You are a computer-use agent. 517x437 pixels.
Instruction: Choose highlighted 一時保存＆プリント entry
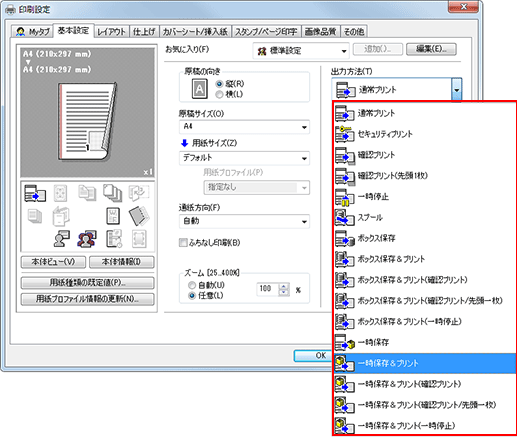425,363
